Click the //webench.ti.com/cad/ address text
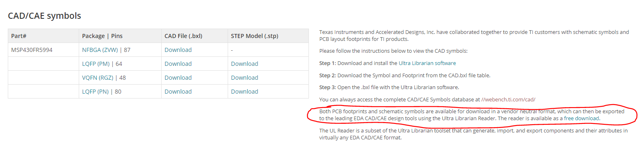This screenshot has width=644, height=148. click(508, 100)
